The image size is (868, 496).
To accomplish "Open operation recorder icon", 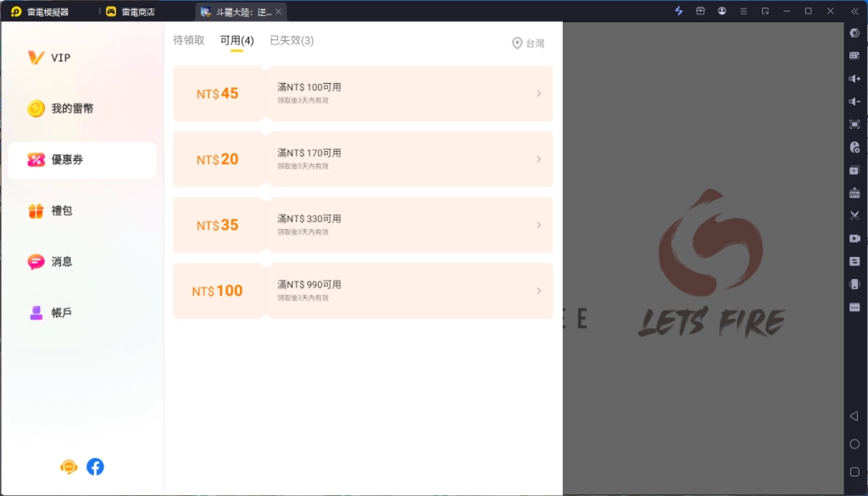I will [854, 148].
